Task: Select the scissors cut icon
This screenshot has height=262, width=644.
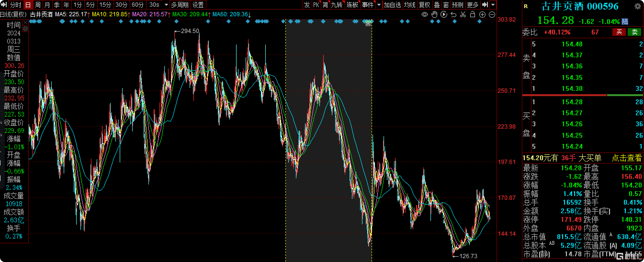Action: (463, 15)
